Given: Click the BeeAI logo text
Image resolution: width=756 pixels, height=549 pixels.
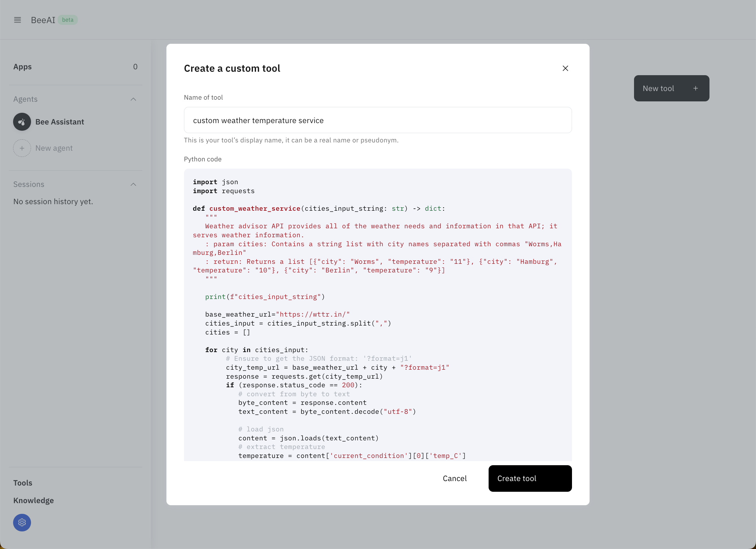Looking at the screenshot, I should (43, 20).
